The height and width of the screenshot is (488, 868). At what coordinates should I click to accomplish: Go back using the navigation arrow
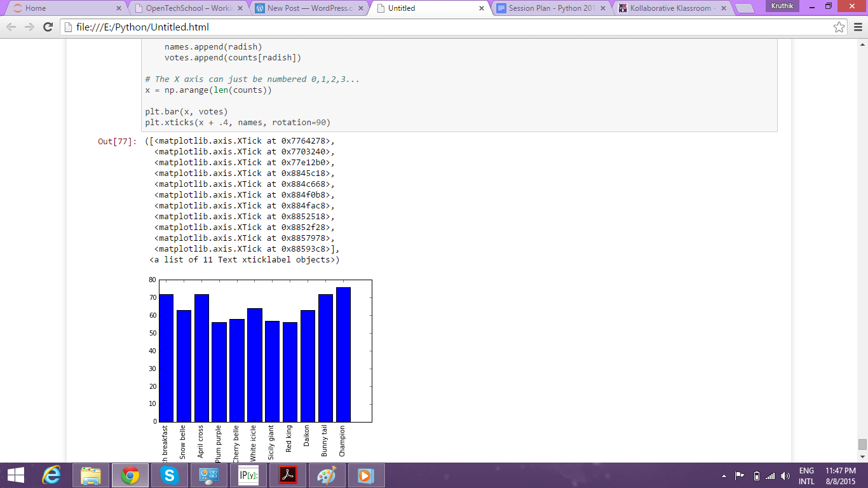[10, 28]
